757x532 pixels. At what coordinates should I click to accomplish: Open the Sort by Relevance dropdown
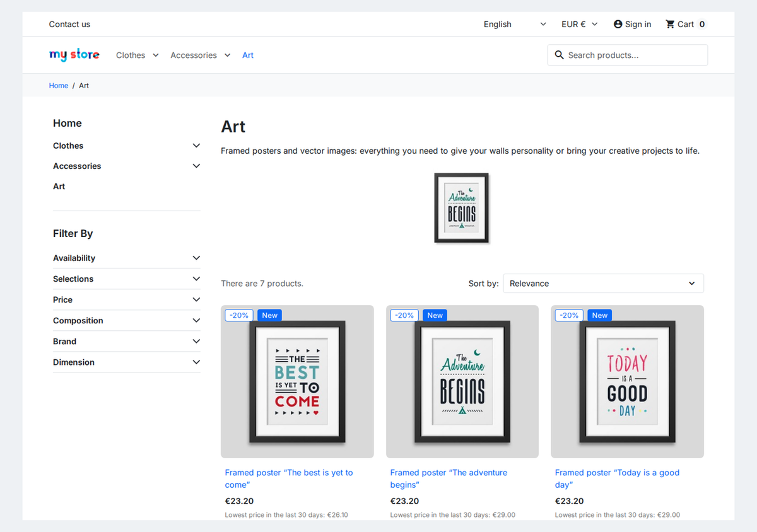pos(603,284)
